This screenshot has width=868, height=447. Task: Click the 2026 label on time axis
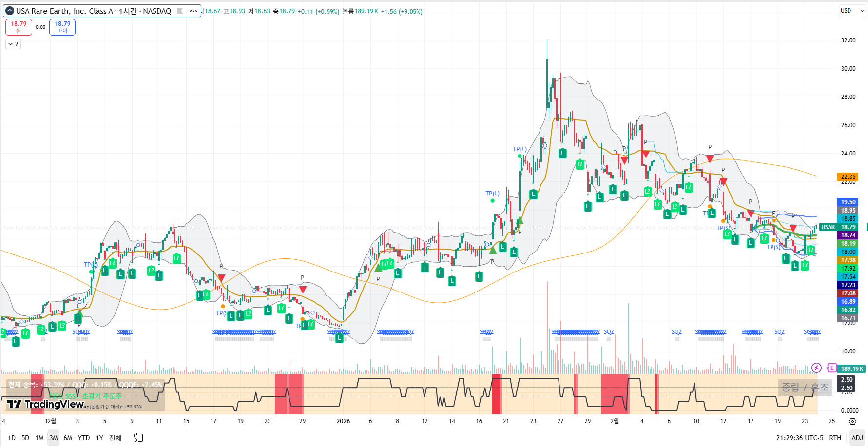343,421
